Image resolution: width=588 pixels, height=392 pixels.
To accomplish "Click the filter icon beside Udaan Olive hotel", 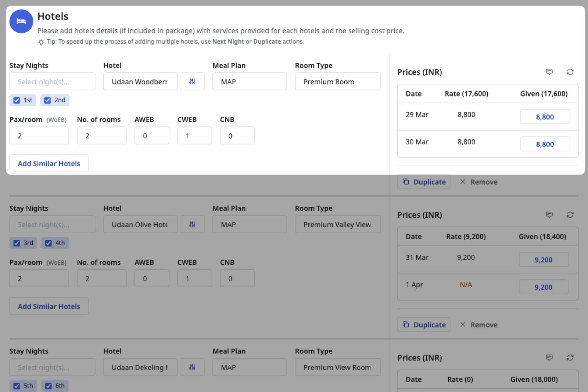I will [x=192, y=224].
